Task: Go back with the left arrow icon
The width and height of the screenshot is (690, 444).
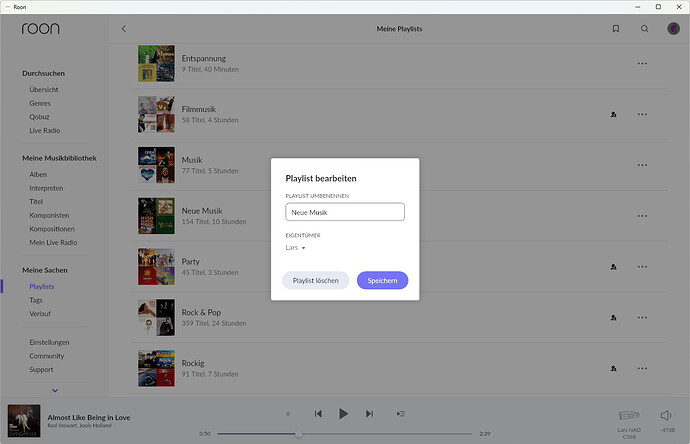Action: point(124,29)
